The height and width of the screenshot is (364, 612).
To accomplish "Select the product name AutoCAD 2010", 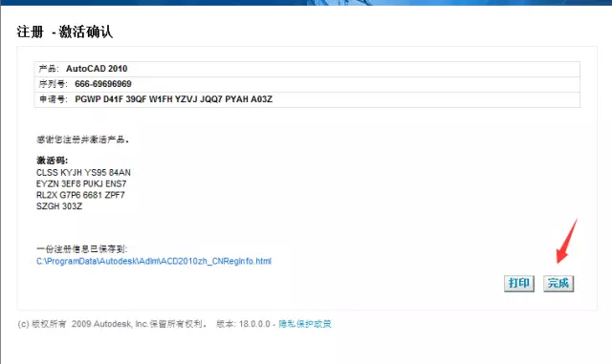I will [97, 69].
